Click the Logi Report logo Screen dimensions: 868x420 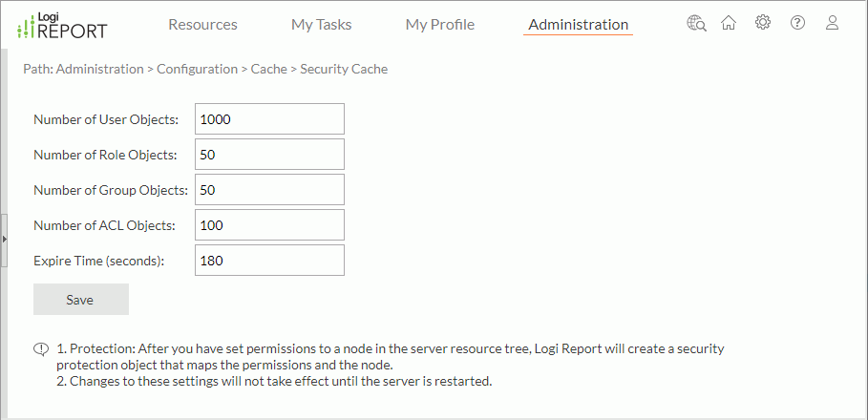pos(62,25)
